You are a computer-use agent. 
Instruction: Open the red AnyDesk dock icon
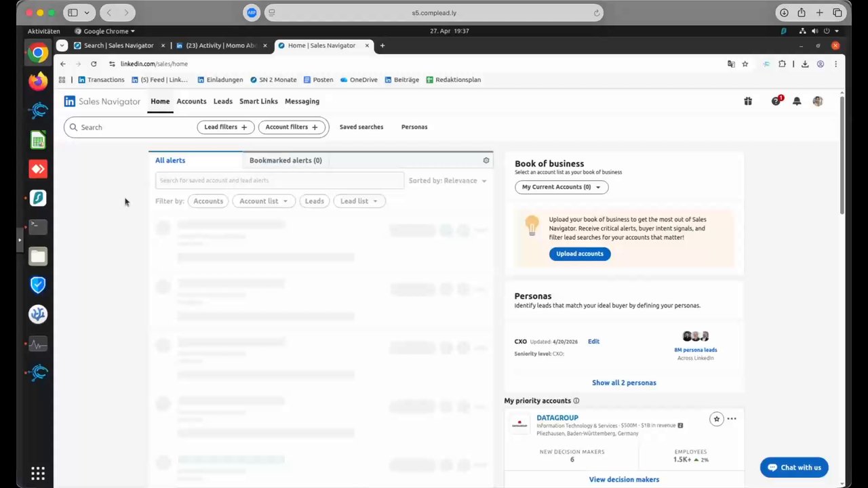(x=38, y=169)
